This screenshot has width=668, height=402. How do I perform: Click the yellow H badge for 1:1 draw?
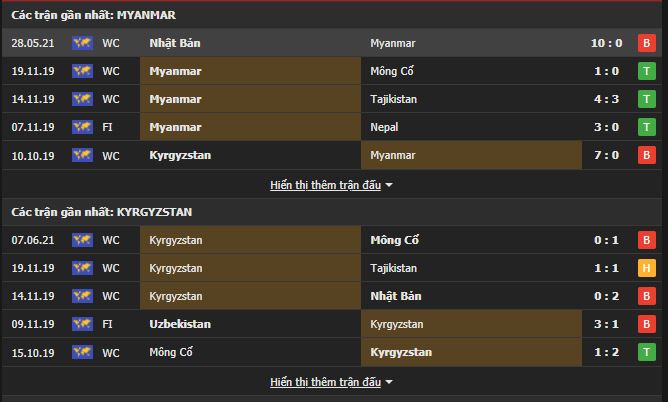click(646, 268)
